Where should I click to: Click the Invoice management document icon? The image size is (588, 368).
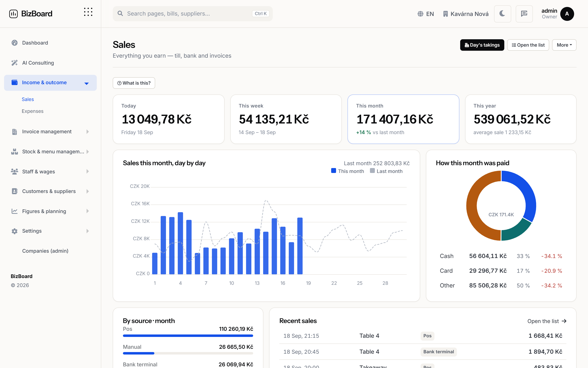point(14,132)
